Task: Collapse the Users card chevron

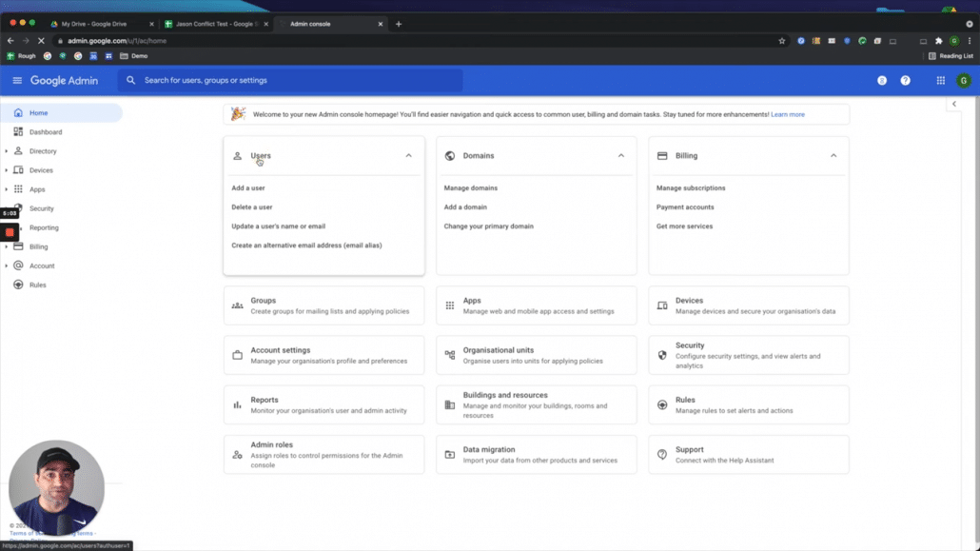Action: pos(408,156)
